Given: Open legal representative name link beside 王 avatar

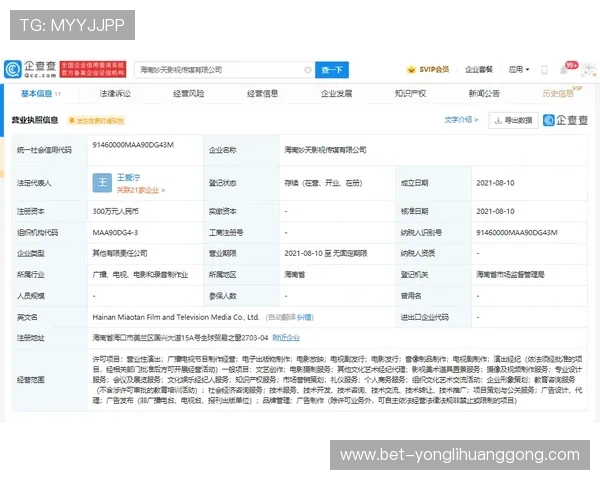Looking at the screenshot, I should click(128, 178).
